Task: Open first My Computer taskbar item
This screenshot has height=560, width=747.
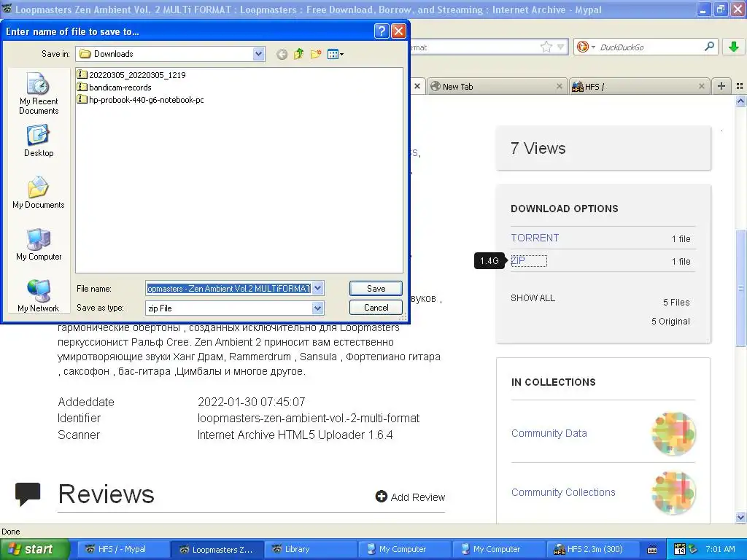Action: tap(404, 549)
